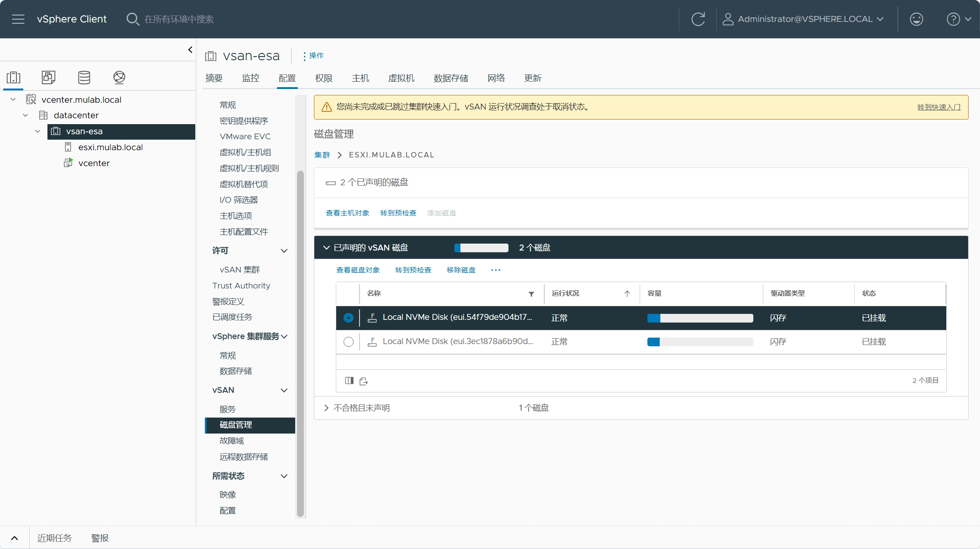Switch to Hosts and Clusters inventory view
This screenshot has height=549, width=980.
coord(14,77)
